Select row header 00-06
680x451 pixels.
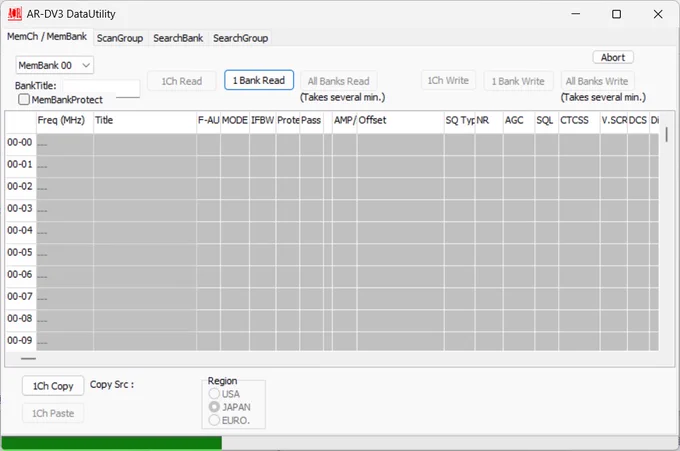20,275
